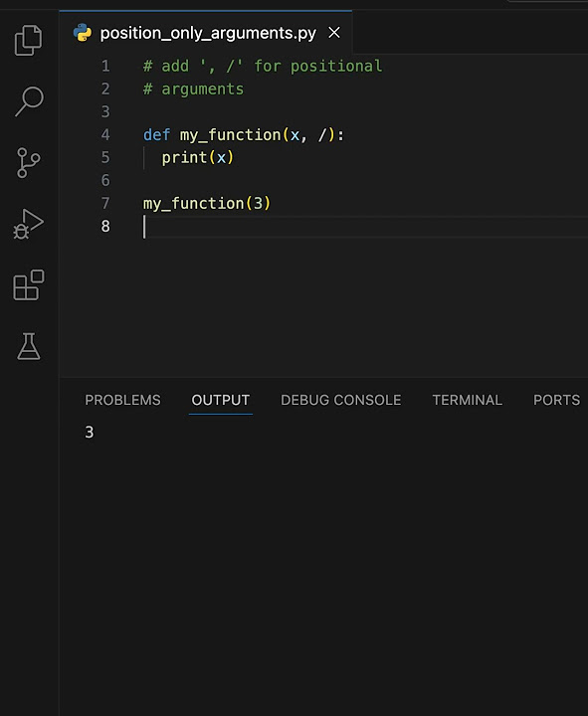
Task: Click line number 4 in gutter
Action: (105, 134)
